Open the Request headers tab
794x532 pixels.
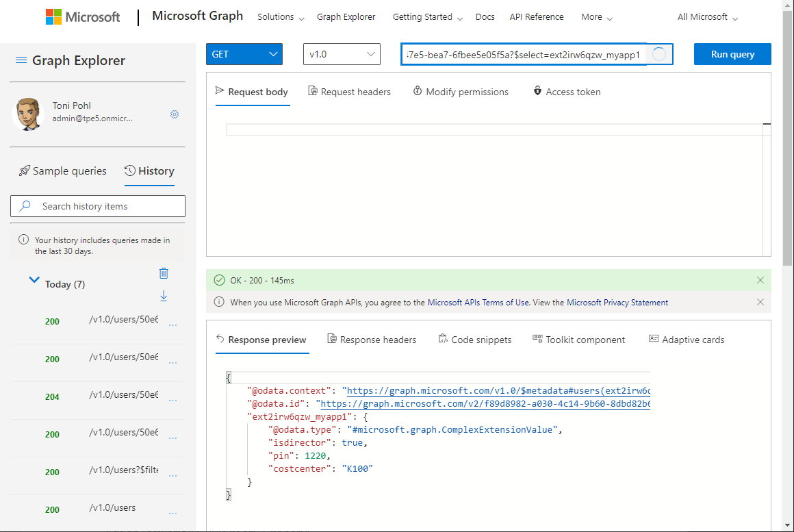tap(349, 92)
